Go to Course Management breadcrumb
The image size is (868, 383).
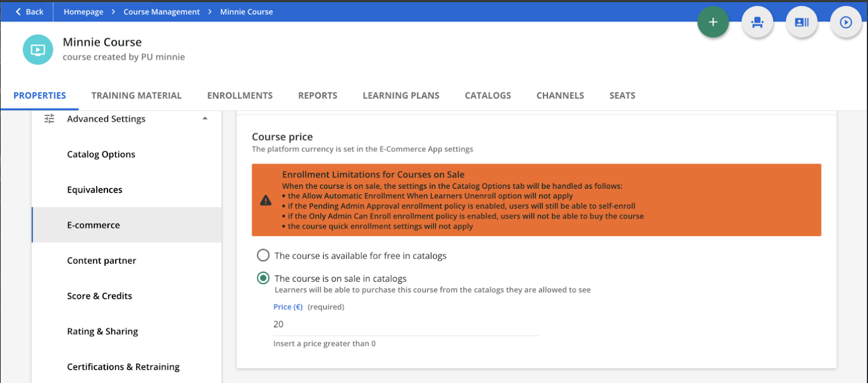tap(161, 12)
